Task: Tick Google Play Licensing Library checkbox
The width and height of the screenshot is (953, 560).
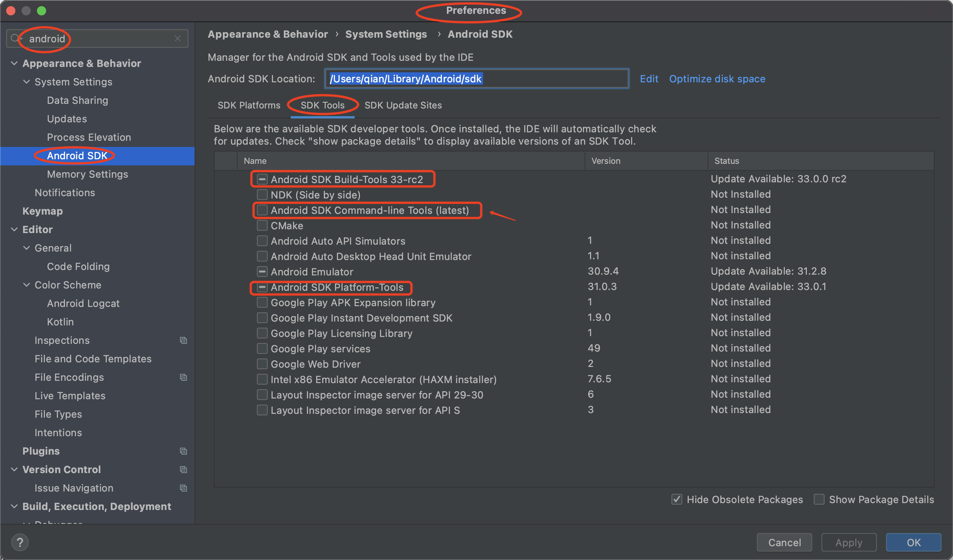Action: click(x=262, y=333)
